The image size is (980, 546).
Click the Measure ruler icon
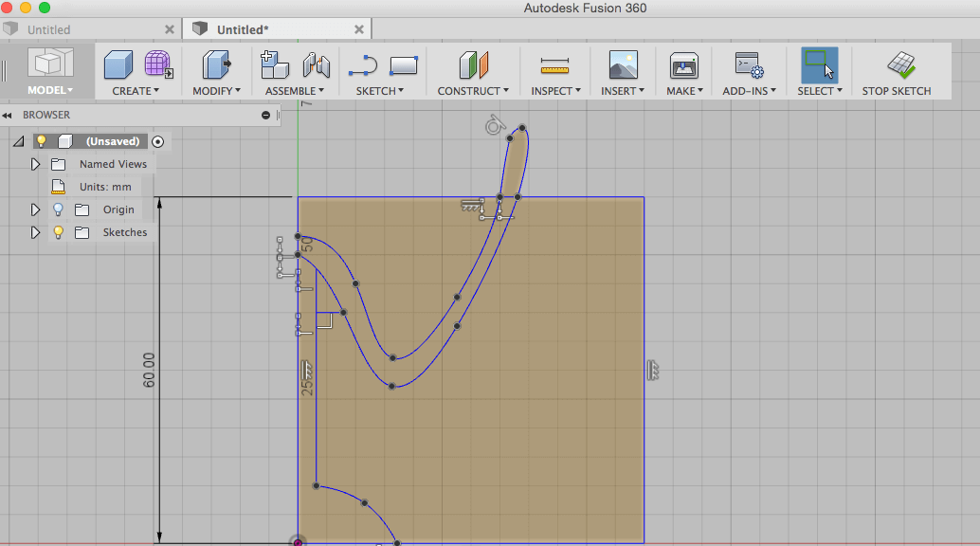(555, 65)
